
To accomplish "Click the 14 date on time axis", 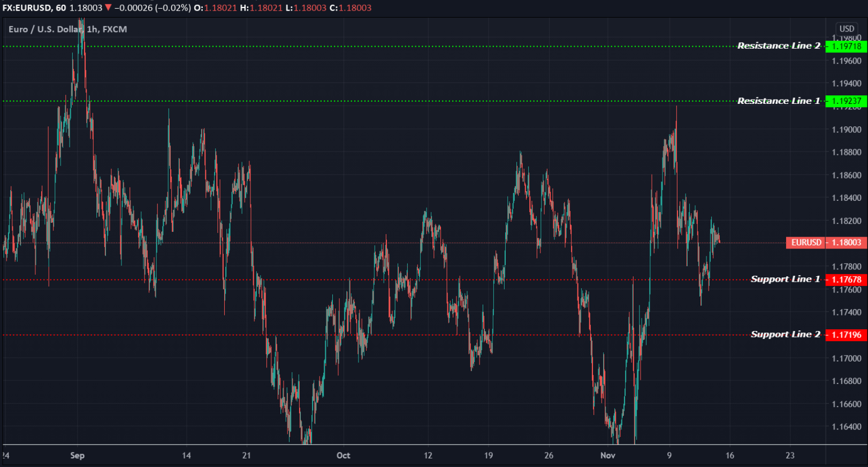I will 186,456.
